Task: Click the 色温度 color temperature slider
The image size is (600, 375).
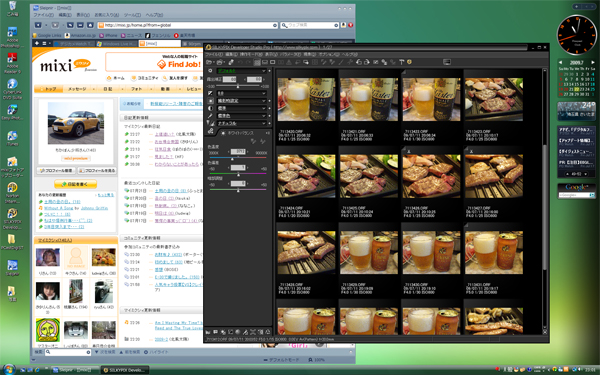Action: (238, 158)
